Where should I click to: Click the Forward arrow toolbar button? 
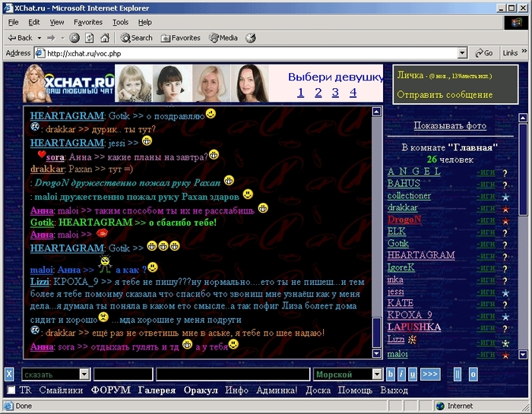(51, 38)
